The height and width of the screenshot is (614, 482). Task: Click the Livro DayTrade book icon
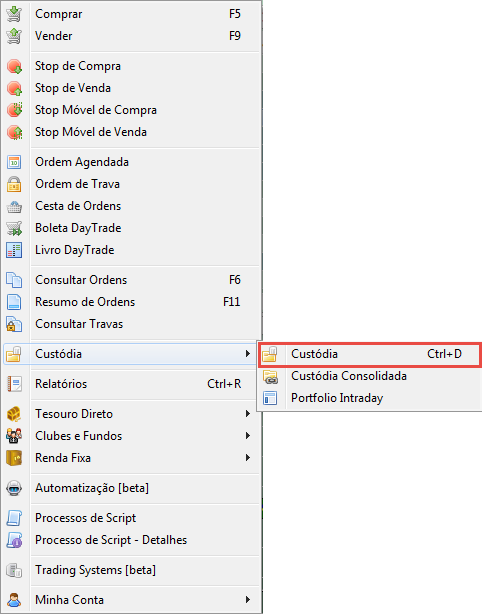[14, 250]
